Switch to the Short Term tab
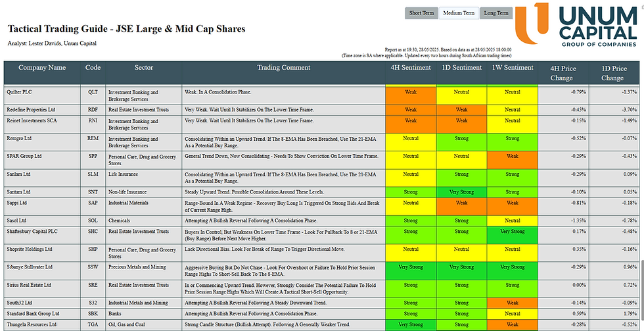644x331 pixels. (x=421, y=13)
